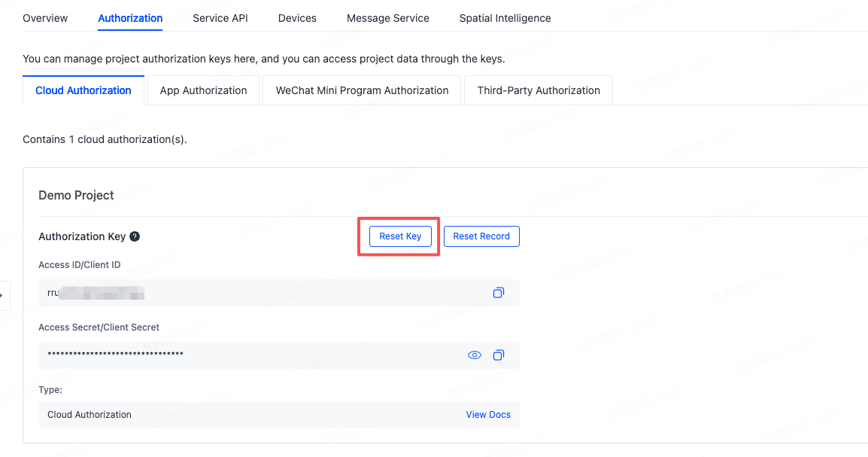
Task: Switch to WeChat Mini Program Authorization
Action: (x=362, y=90)
